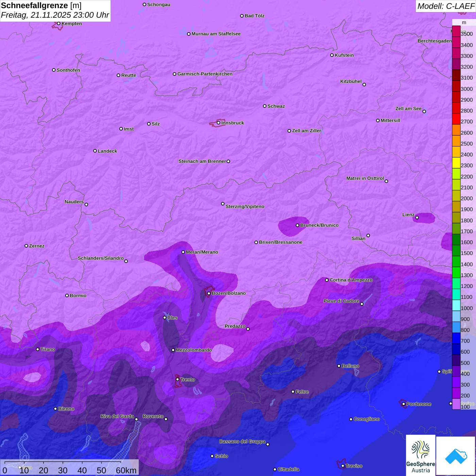The image size is (476, 476).
Task: Click the 'Schlanders/Silandro' label
Action: [101, 258]
